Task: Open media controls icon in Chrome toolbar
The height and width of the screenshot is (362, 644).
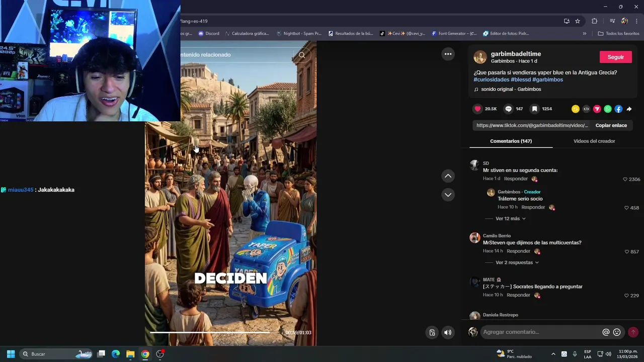Action: pos(612,21)
